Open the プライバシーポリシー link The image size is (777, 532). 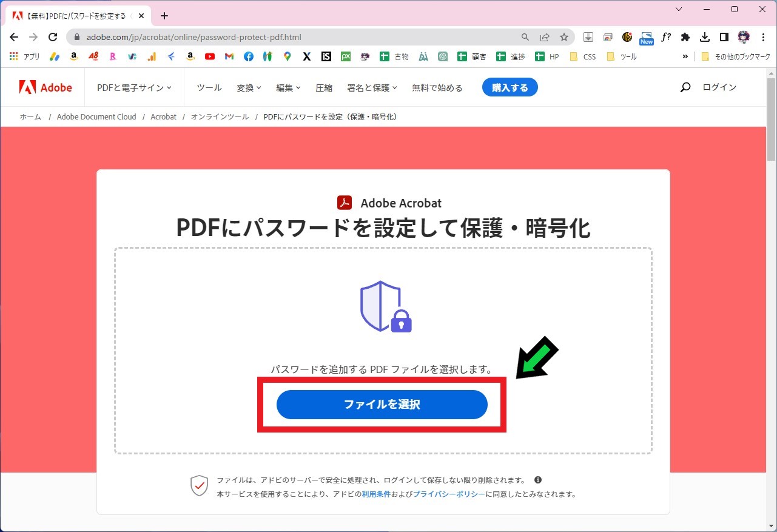[x=449, y=494]
